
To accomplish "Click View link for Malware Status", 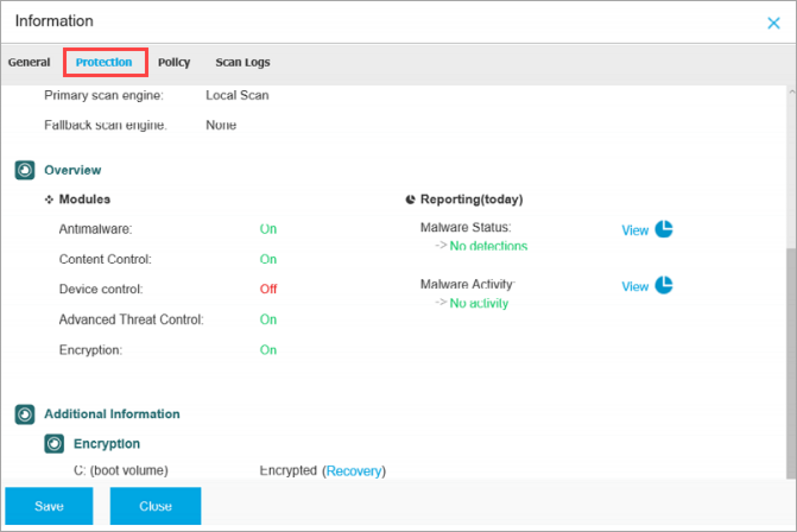I will tap(635, 230).
